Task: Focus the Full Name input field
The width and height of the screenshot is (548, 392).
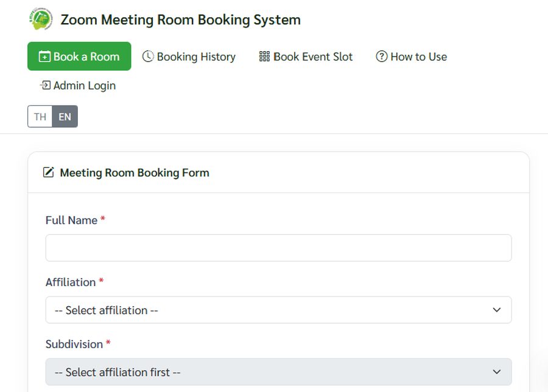Action: (x=278, y=248)
